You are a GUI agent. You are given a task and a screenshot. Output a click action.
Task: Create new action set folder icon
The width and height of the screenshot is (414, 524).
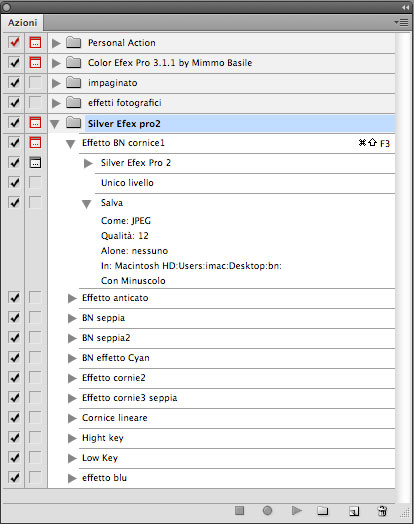[322, 511]
